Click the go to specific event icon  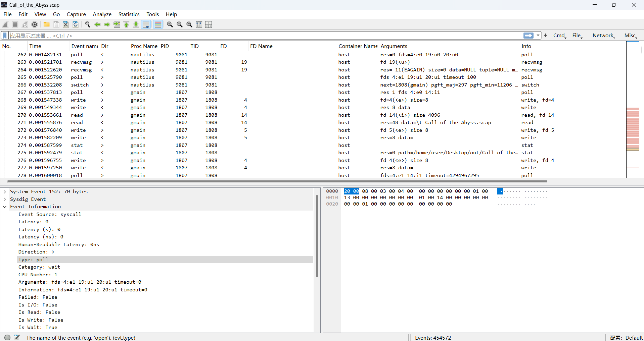(117, 24)
